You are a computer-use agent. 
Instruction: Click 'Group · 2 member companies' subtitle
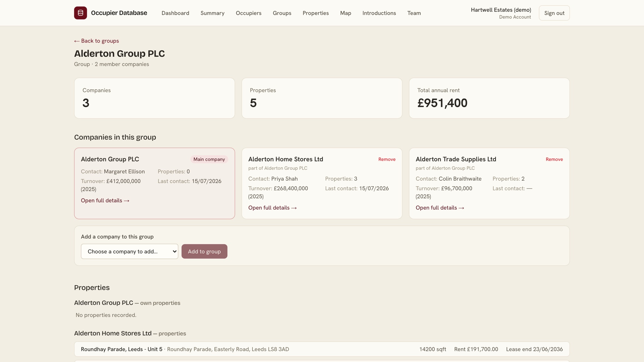pyautogui.click(x=112, y=64)
